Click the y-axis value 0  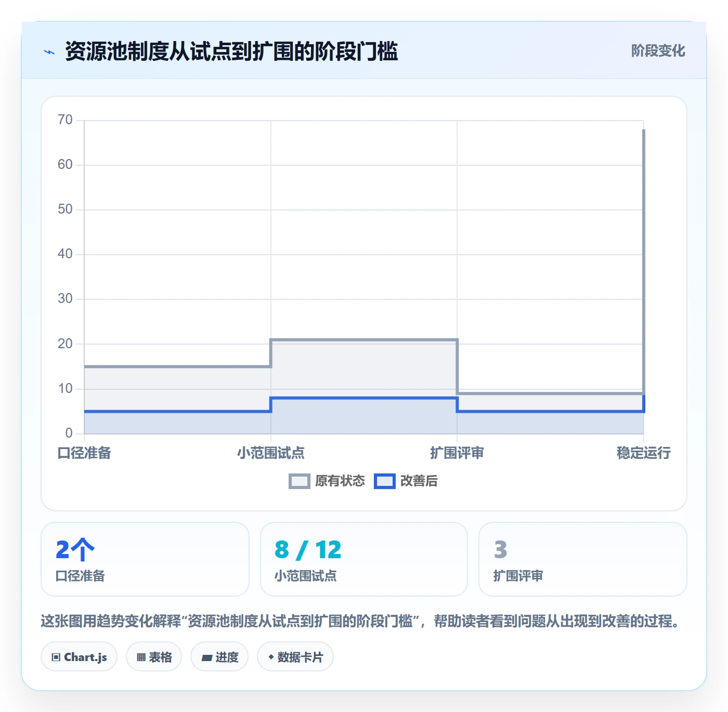[x=69, y=433]
